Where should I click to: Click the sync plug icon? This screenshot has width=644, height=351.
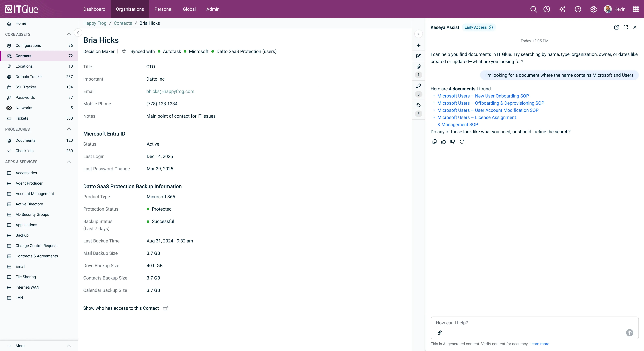tap(124, 52)
